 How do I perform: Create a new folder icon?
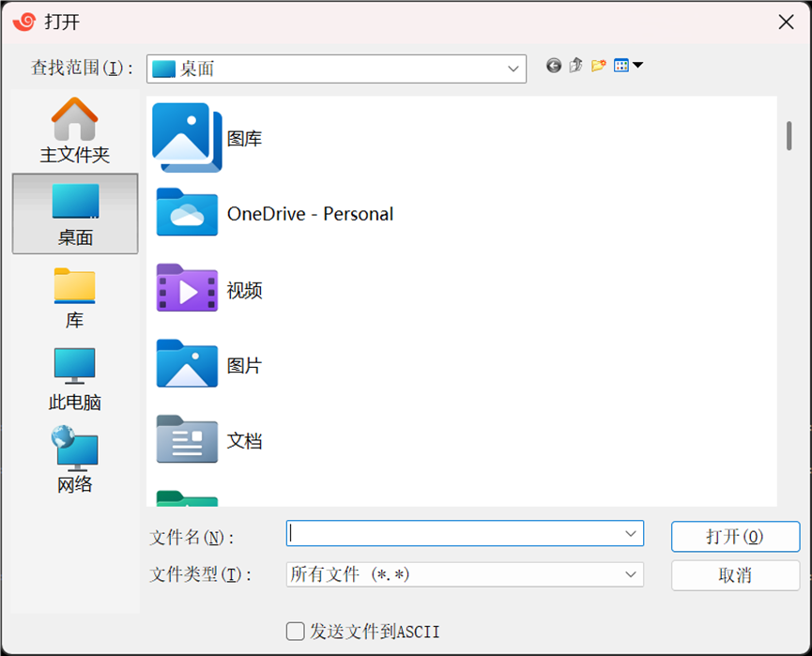(x=599, y=66)
